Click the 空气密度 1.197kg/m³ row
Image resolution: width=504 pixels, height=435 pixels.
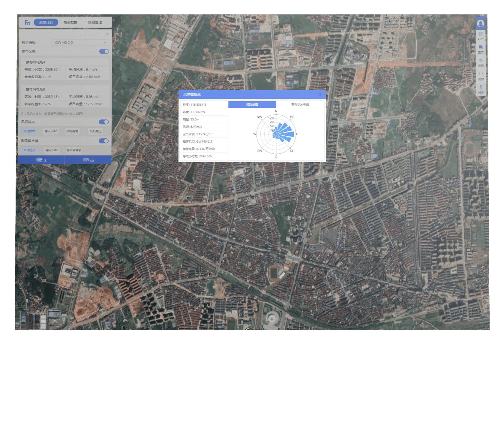point(204,134)
